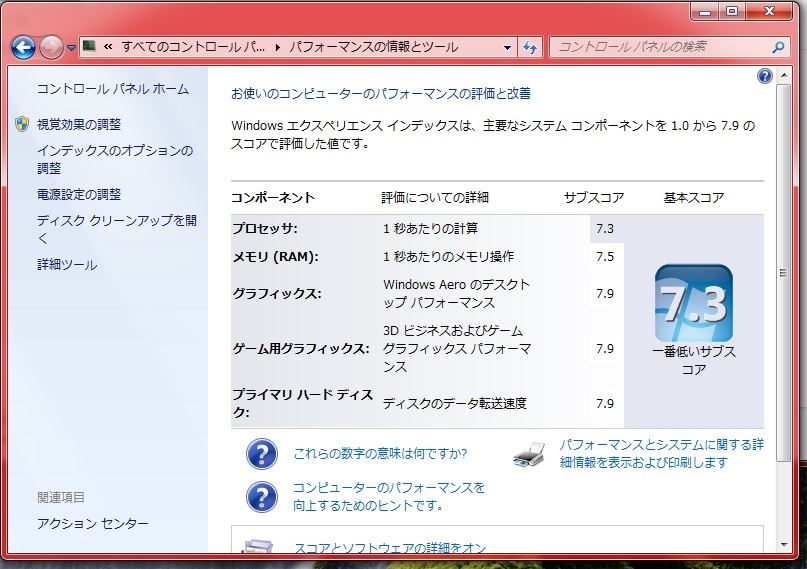Expand the arrow after すべてのコントロール パ...
807x569 pixels.
tap(277, 47)
